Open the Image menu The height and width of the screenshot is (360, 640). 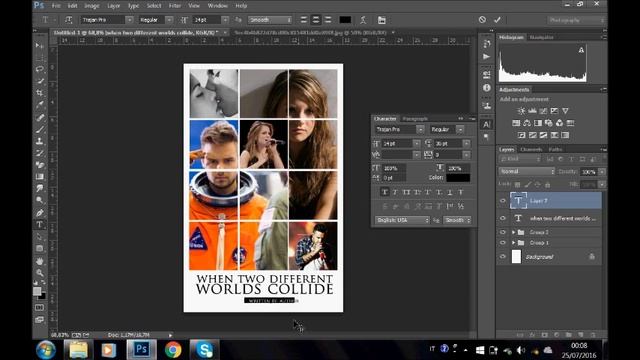(91, 6)
